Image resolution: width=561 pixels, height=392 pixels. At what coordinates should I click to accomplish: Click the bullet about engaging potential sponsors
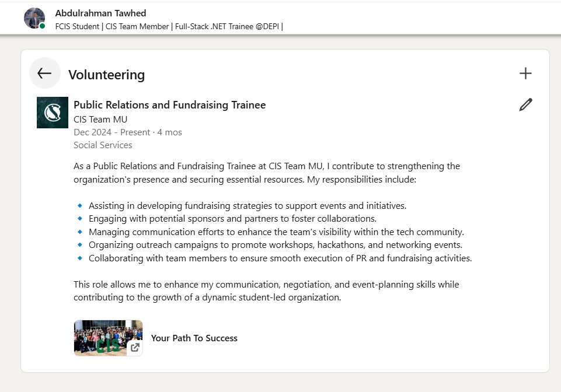point(232,219)
